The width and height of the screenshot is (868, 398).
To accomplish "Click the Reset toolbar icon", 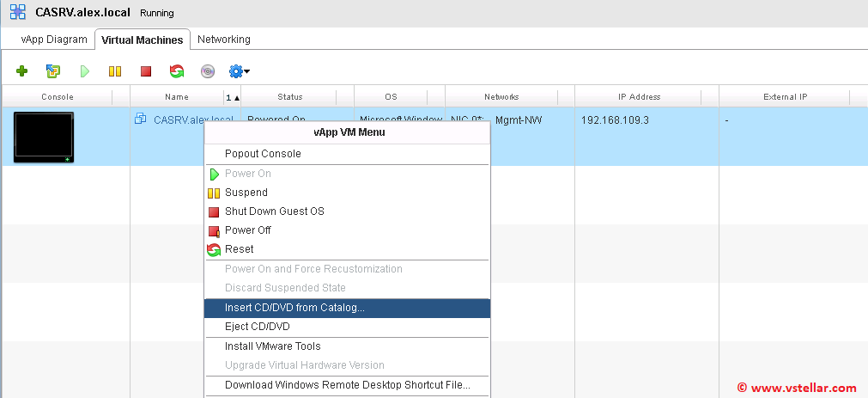I will click(176, 71).
